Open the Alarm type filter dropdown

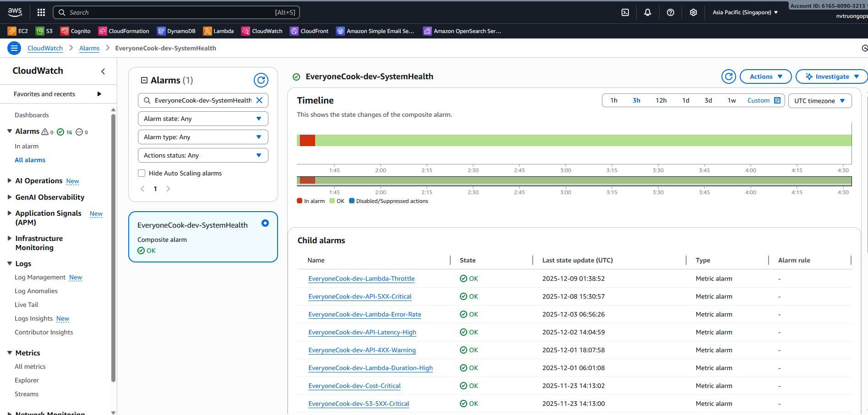203,137
